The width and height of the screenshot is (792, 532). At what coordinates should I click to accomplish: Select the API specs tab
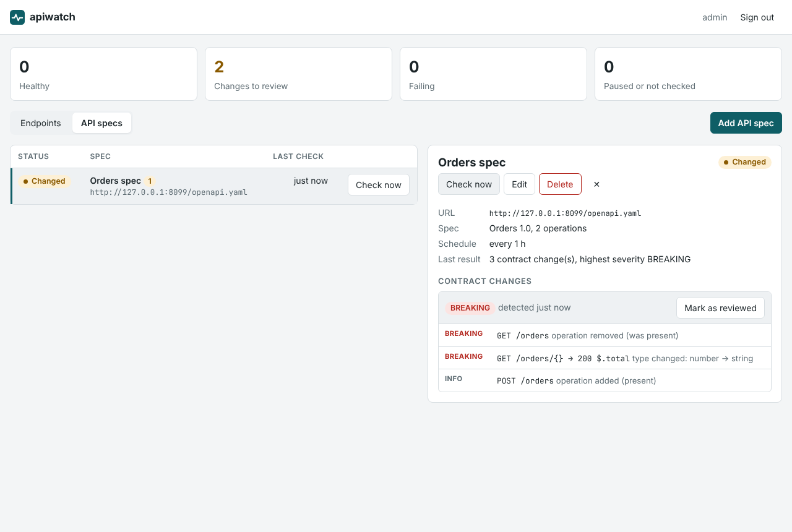[101, 123]
